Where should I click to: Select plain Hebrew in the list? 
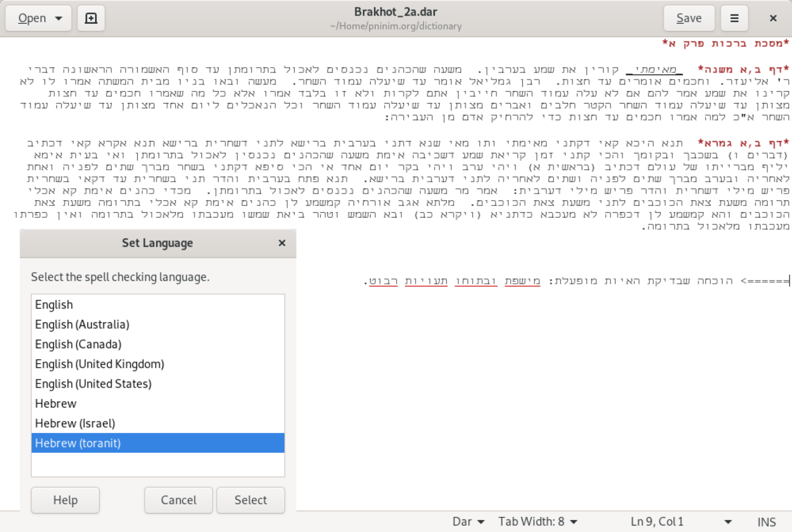pos(56,404)
